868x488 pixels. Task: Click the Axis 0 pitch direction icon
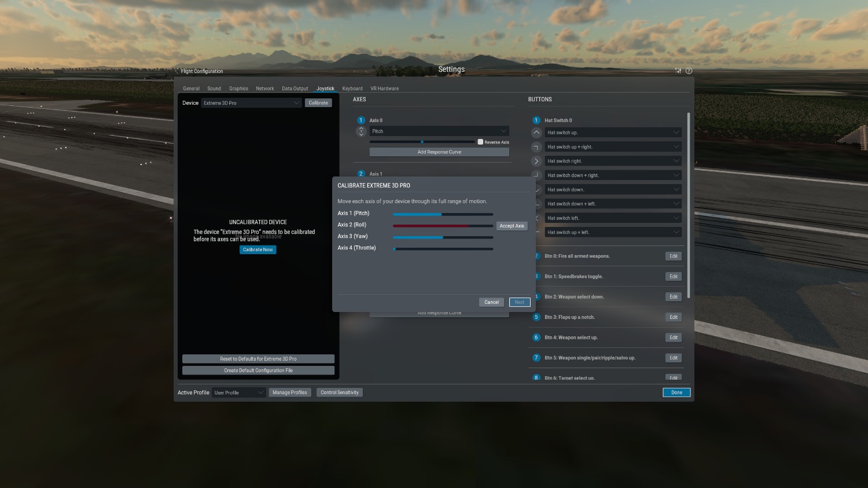pyautogui.click(x=361, y=132)
